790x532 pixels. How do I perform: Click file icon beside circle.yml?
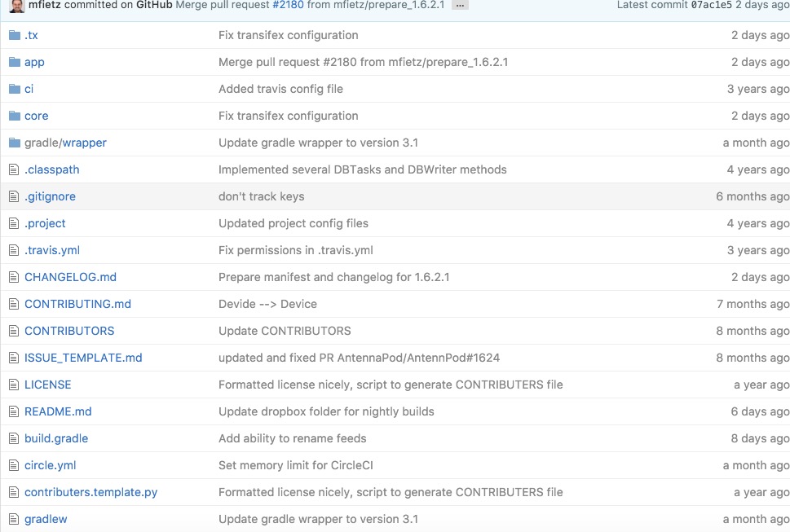14,465
